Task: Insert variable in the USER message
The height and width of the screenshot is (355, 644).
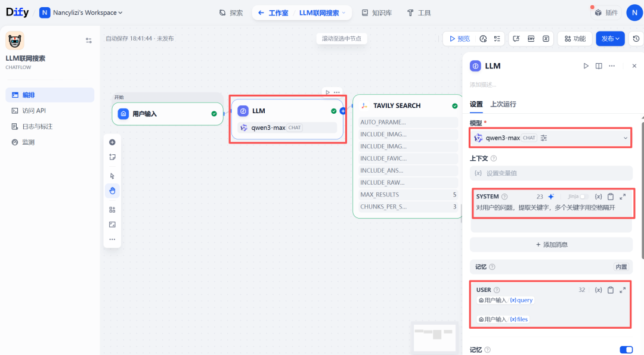Action: (599, 289)
